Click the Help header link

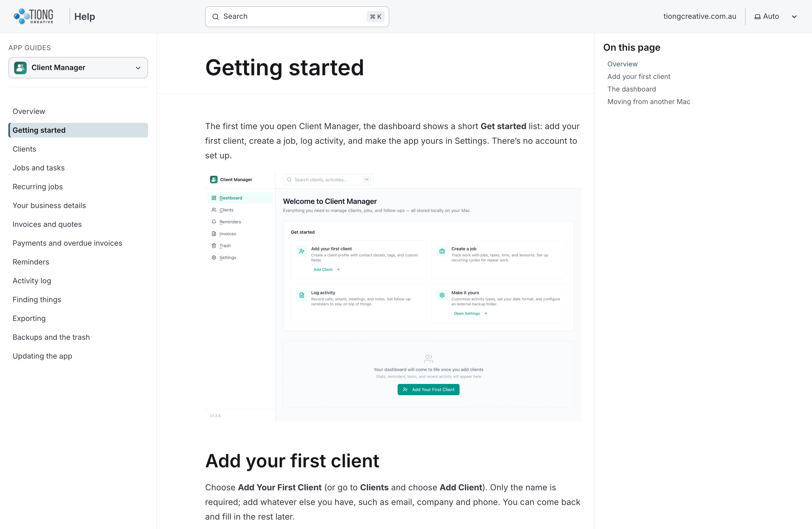[84, 17]
